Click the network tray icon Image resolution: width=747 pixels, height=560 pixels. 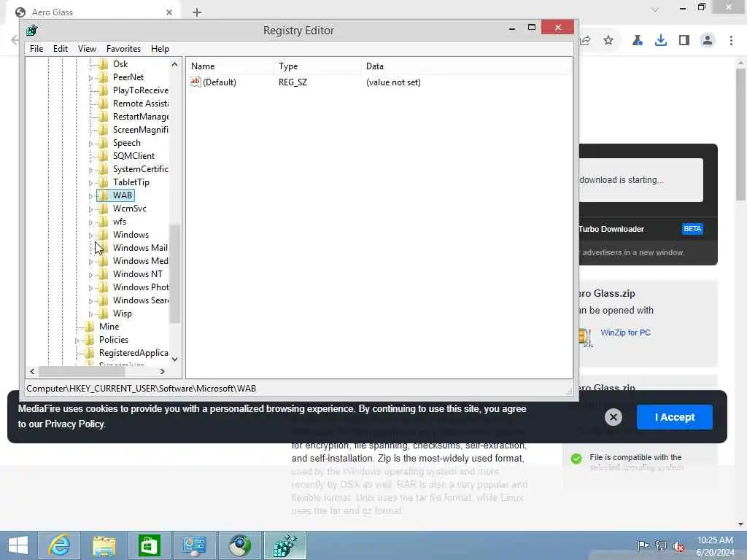click(x=661, y=545)
